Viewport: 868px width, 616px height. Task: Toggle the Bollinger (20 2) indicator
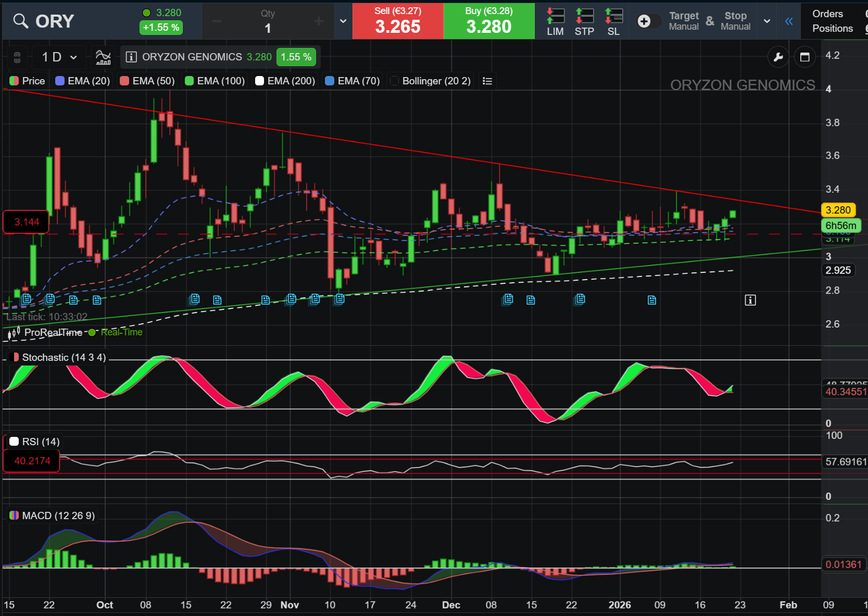coord(430,81)
